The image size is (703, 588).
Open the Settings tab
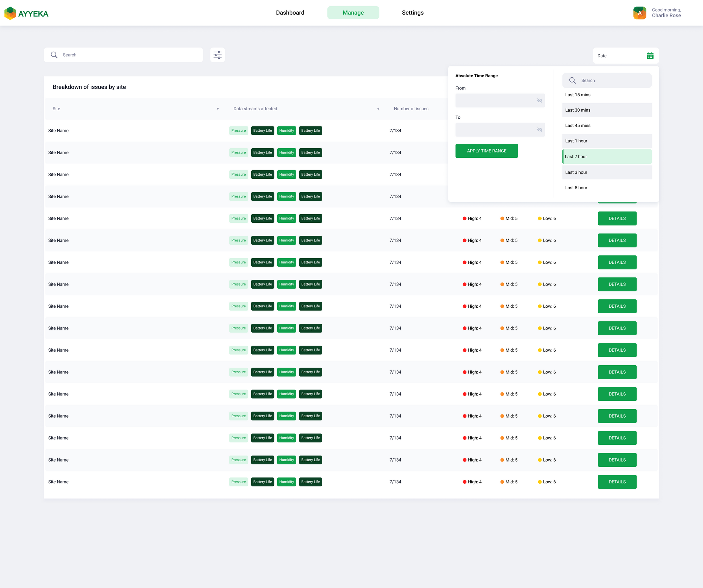[x=413, y=13]
